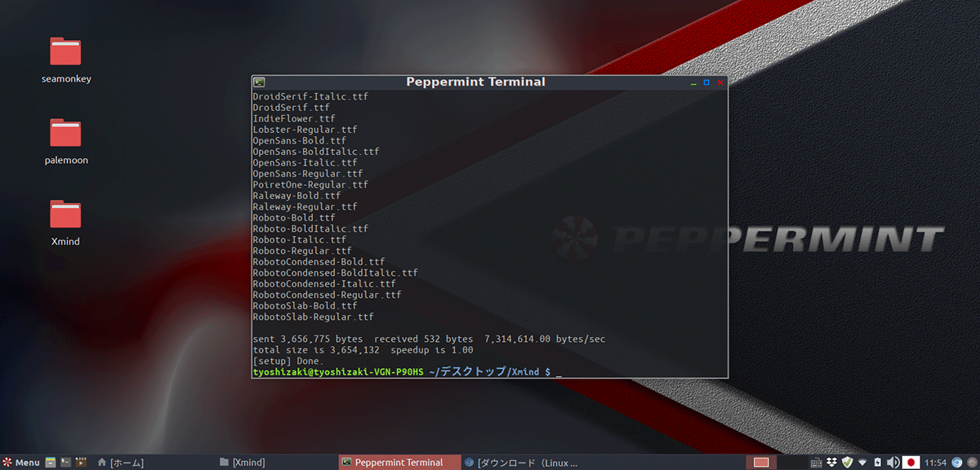
Task: Click the media player panel launcher
Action: pyautogui.click(x=81, y=463)
